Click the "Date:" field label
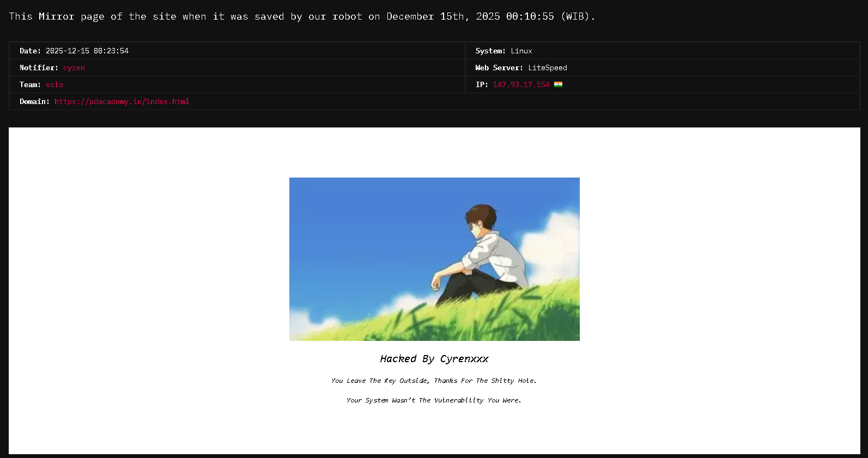 pos(30,51)
